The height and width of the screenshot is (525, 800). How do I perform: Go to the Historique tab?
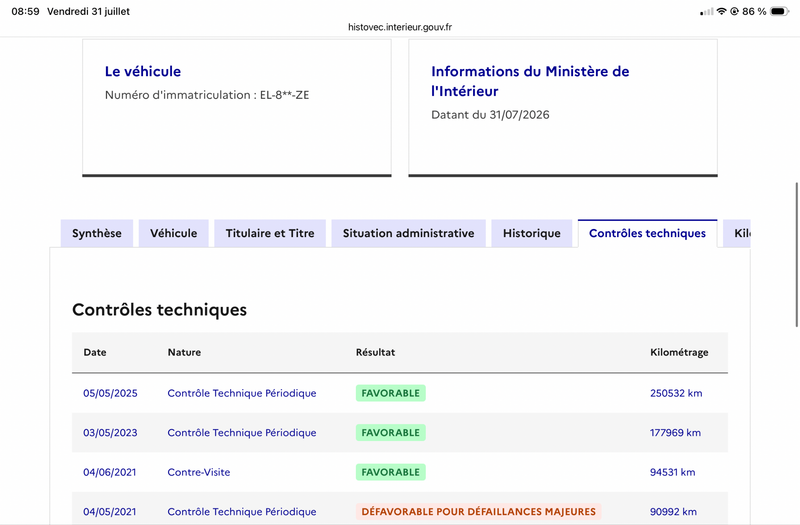point(532,233)
